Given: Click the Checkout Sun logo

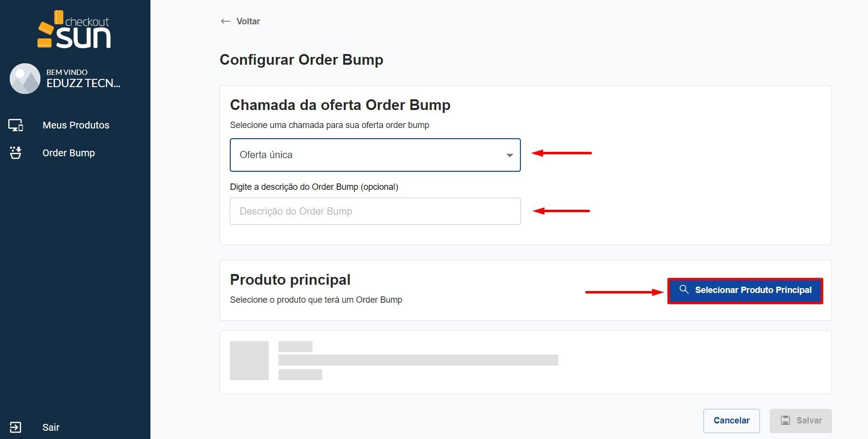Looking at the screenshot, I should tap(74, 30).
